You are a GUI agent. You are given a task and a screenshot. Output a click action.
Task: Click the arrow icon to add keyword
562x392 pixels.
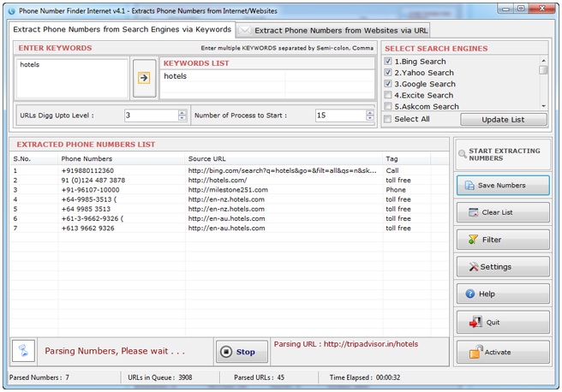[144, 78]
